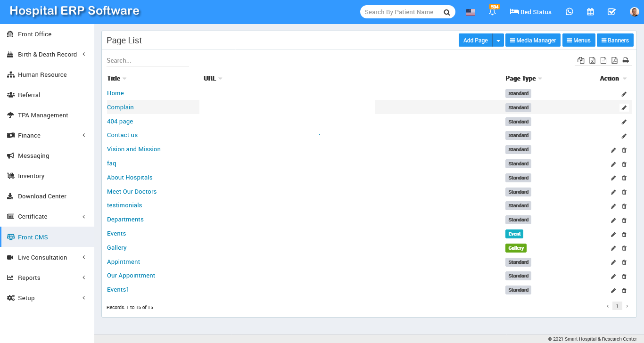Click the user profile avatar
The height and width of the screenshot is (343, 644).
pos(635,12)
